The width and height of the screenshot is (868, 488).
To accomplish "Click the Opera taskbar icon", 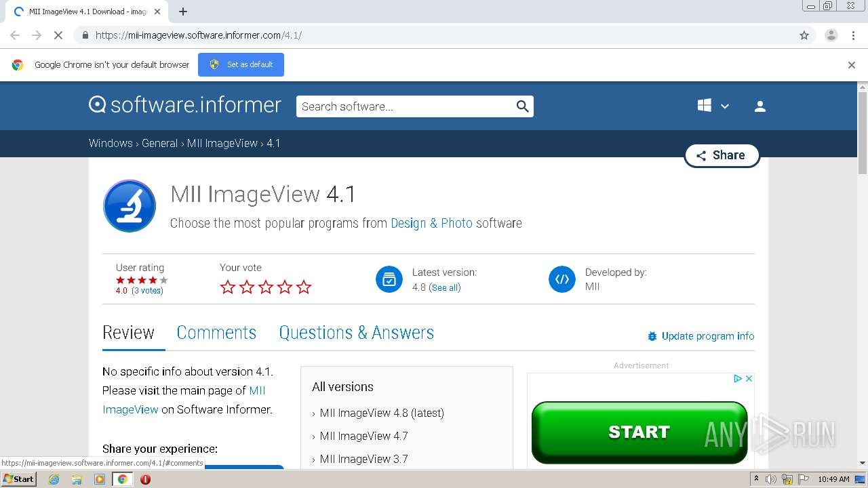I will click(145, 479).
